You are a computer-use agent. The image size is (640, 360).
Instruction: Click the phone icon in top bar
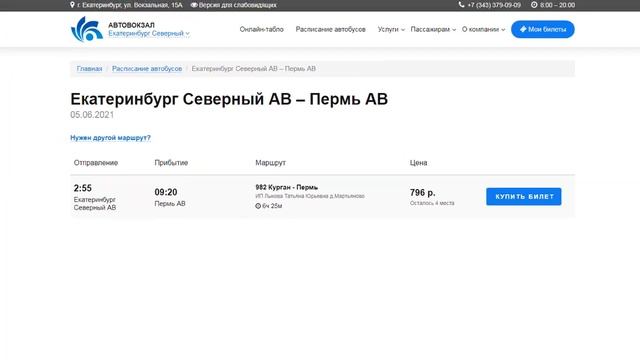click(461, 5)
